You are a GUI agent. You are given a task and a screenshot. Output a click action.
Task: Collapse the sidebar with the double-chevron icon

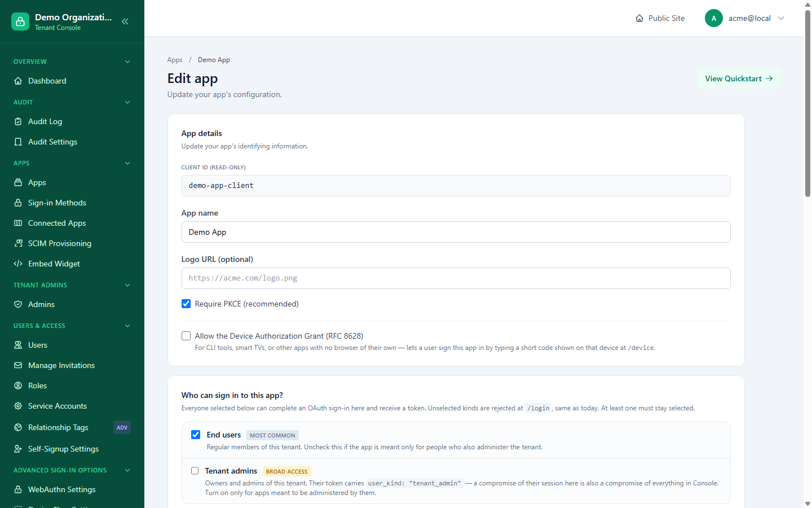click(x=125, y=21)
